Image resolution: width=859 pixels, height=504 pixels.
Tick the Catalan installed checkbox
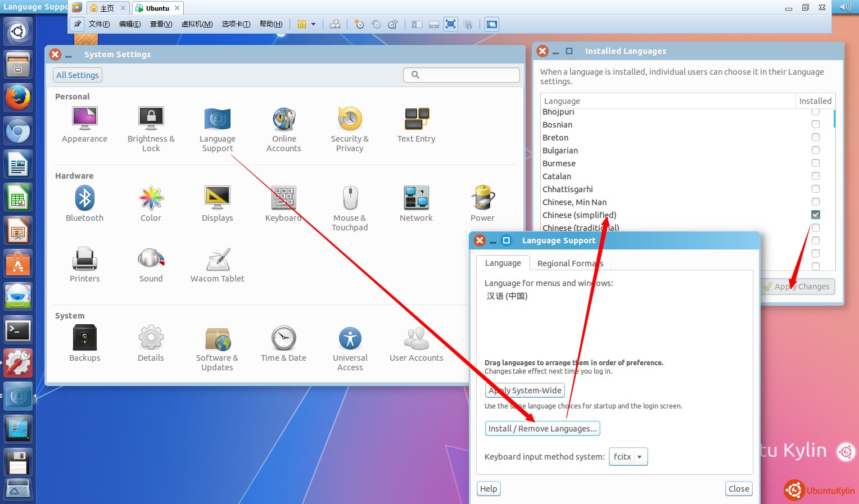[x=815, y=176]
